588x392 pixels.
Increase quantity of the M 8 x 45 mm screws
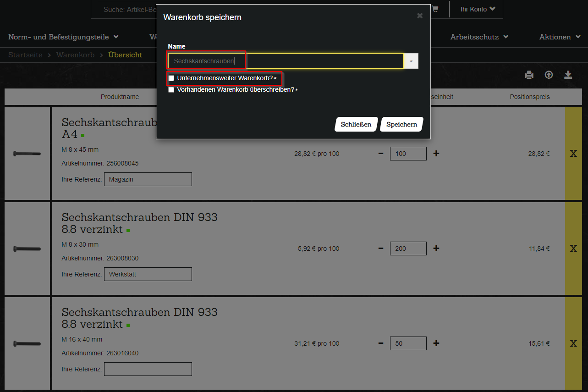coord(436,154)
